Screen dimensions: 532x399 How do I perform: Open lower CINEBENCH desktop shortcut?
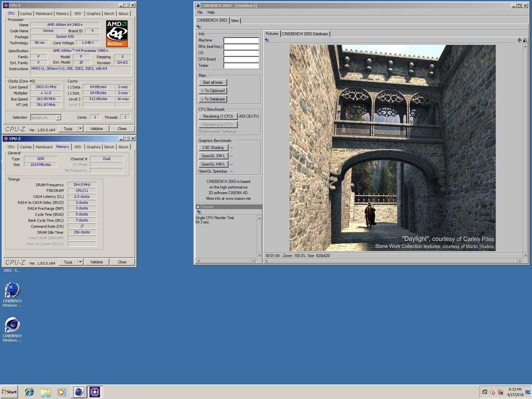pos(12,330)
